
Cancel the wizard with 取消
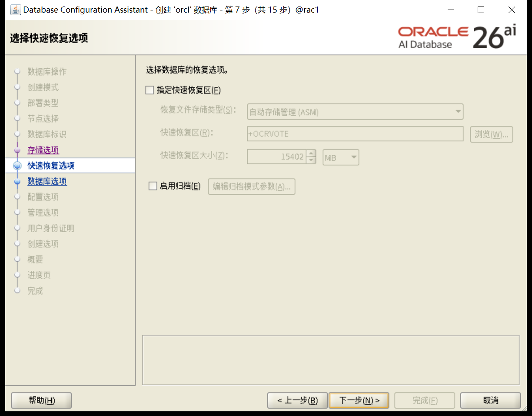pos(490,400)
